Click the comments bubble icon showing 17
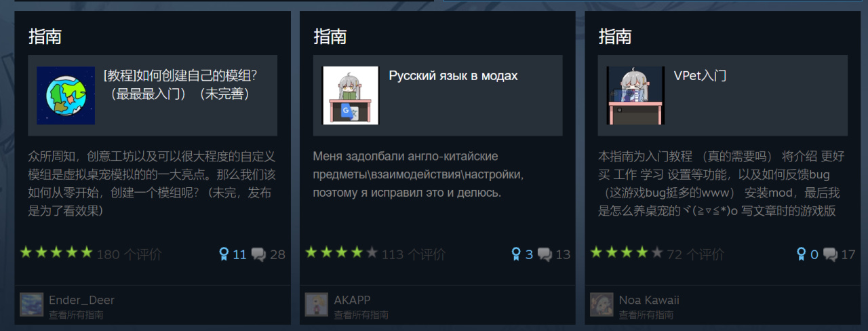The image size is (868, 331). (831, 255)
